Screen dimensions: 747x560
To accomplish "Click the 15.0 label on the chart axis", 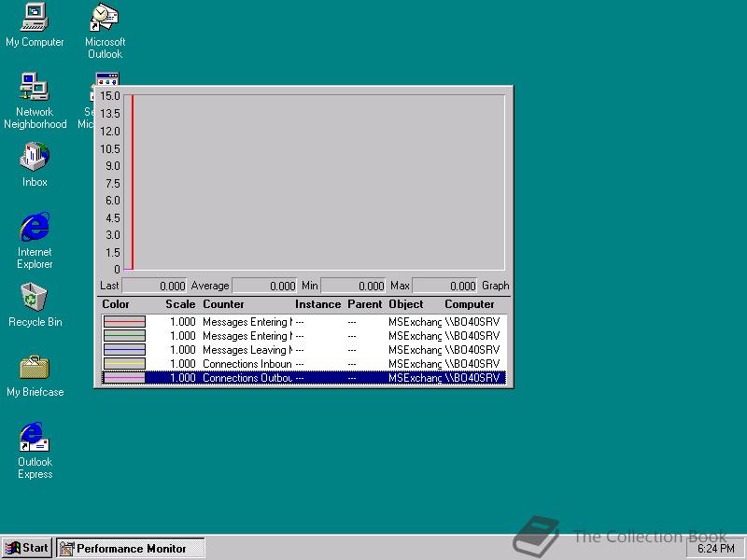I will coord(109,96).
